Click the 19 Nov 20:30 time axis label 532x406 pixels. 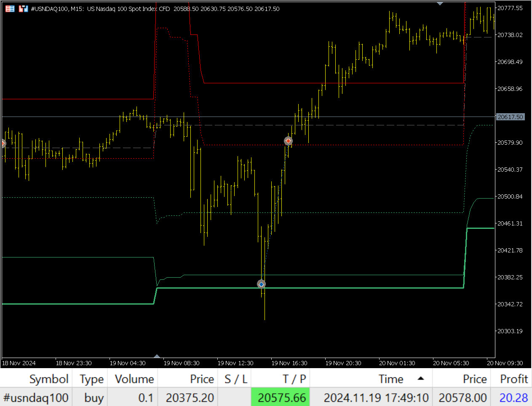[343, 363]
